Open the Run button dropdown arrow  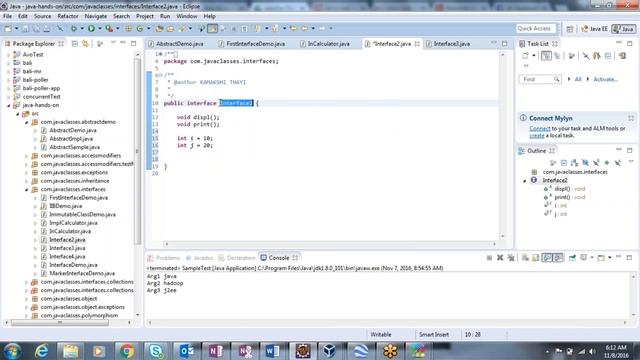99,28
